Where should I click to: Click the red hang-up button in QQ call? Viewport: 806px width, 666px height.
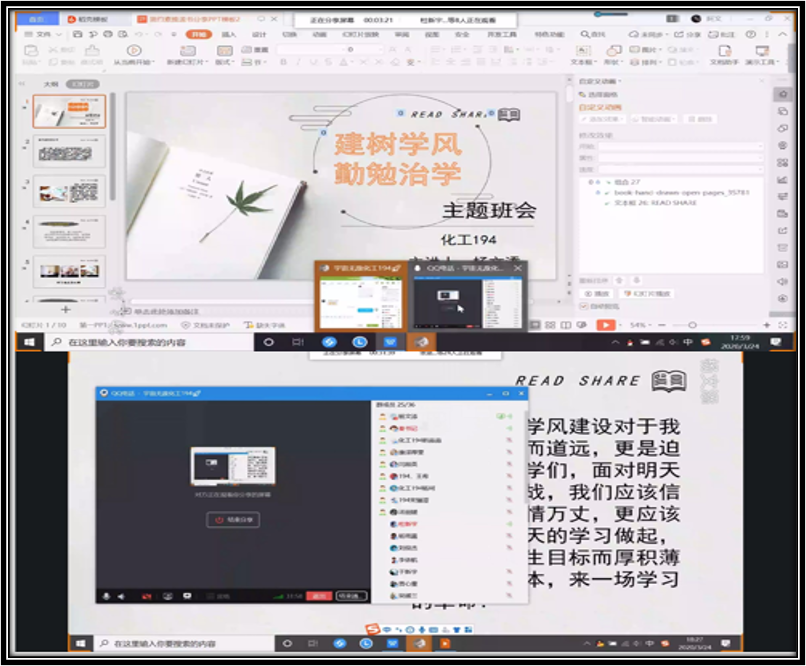[318, 596]
